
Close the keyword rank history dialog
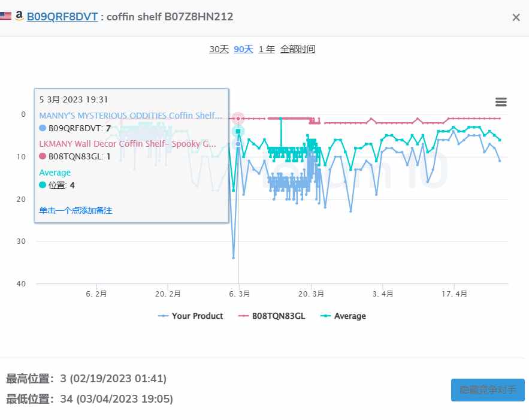516,17
